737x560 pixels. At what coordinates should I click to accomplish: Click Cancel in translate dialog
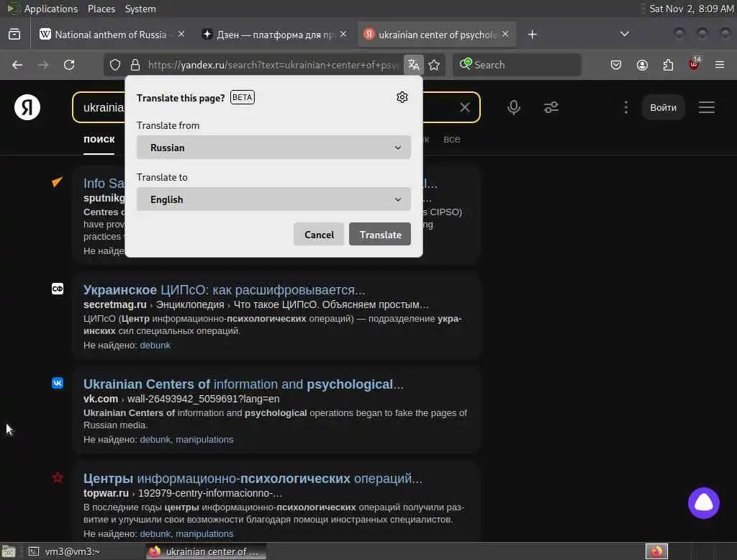pos(319,235)
